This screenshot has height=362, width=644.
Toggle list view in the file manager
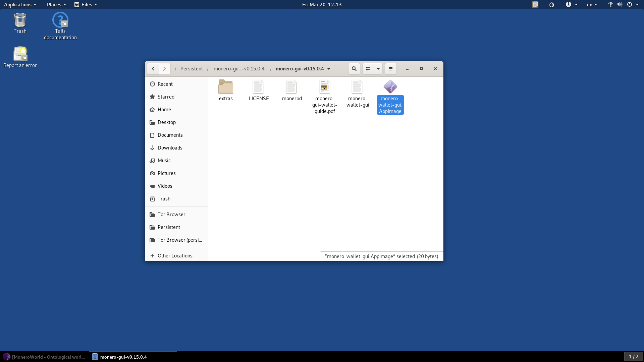point(368,68)
